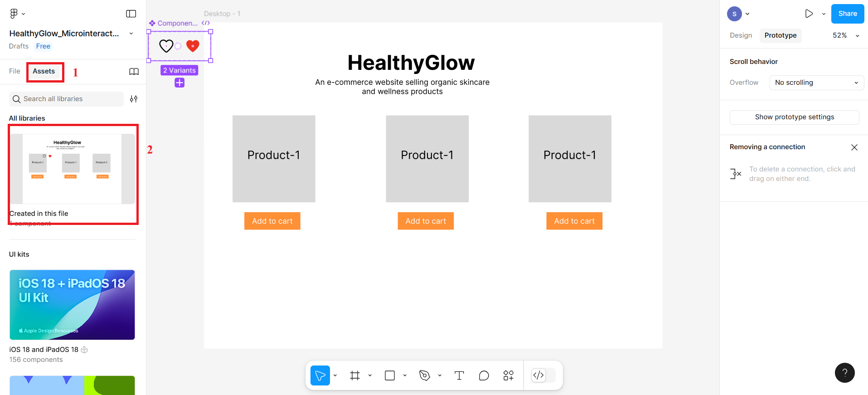Open the zoom level 52% dropdown
The width and height of the screenshot is (868, 395).
(x=845, y=35)
